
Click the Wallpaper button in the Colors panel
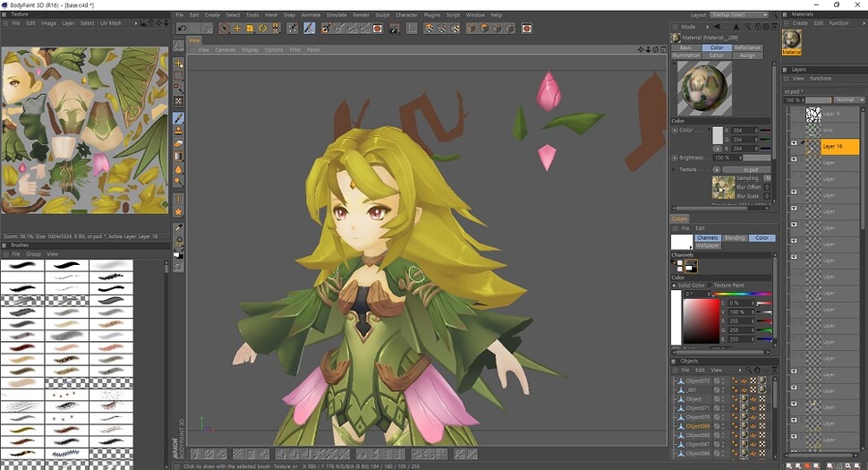click(708, 245)
